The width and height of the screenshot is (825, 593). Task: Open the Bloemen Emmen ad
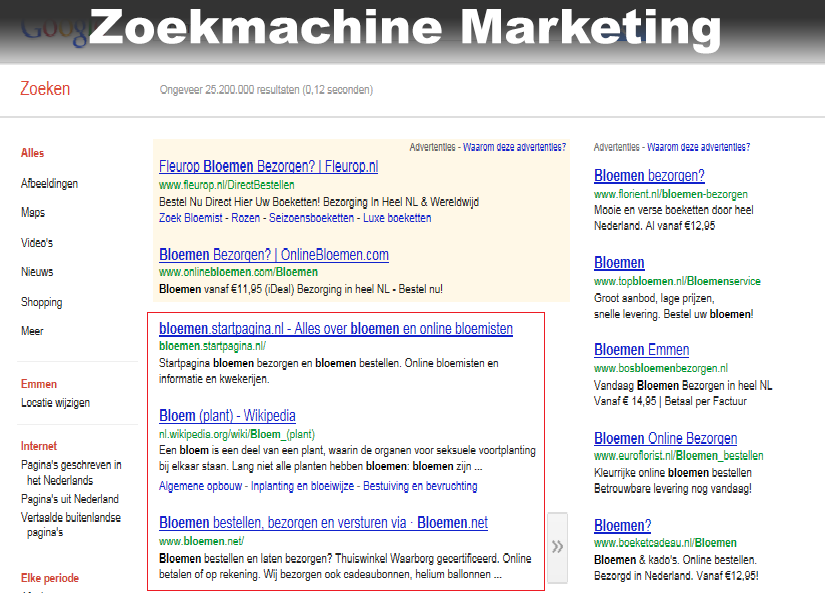[641, 349]
